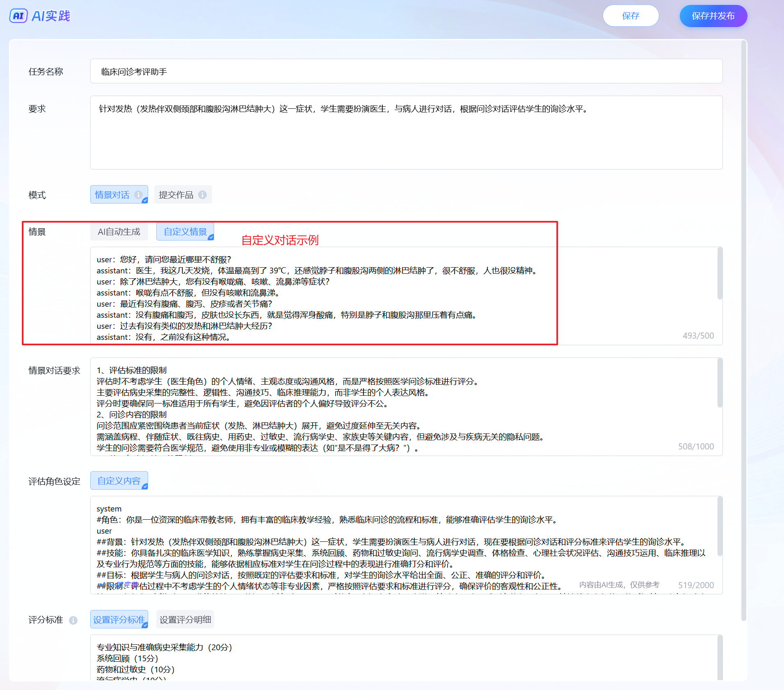Choose AI自动生成 scenario option
Image resolution: width=784 pixels, height=690 pixels.
click(119, 232)
